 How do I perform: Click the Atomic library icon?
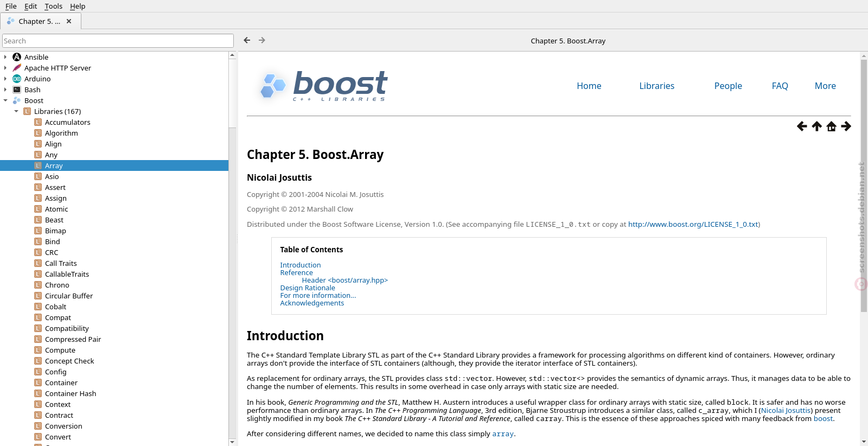click(x=38, y=209)
